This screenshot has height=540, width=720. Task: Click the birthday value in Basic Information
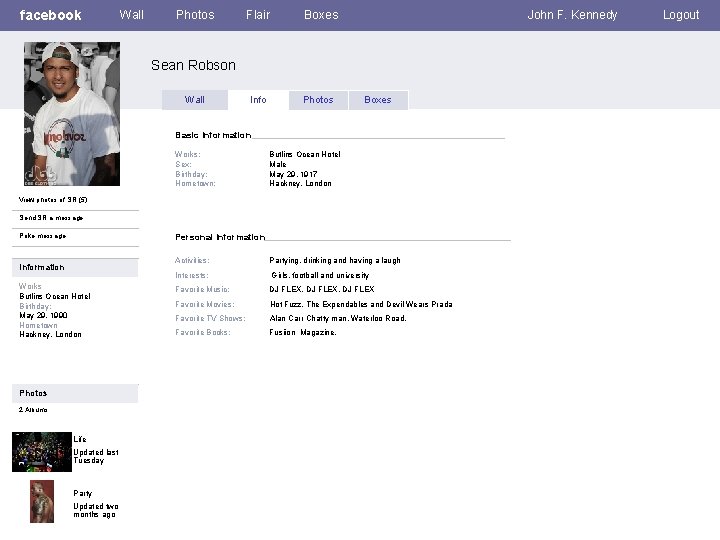click(293, 174)
